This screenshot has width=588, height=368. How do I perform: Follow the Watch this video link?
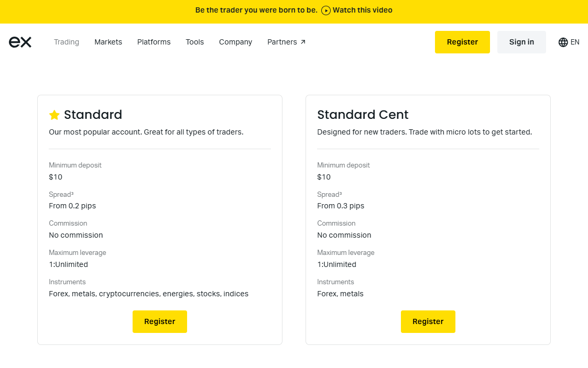362,10
